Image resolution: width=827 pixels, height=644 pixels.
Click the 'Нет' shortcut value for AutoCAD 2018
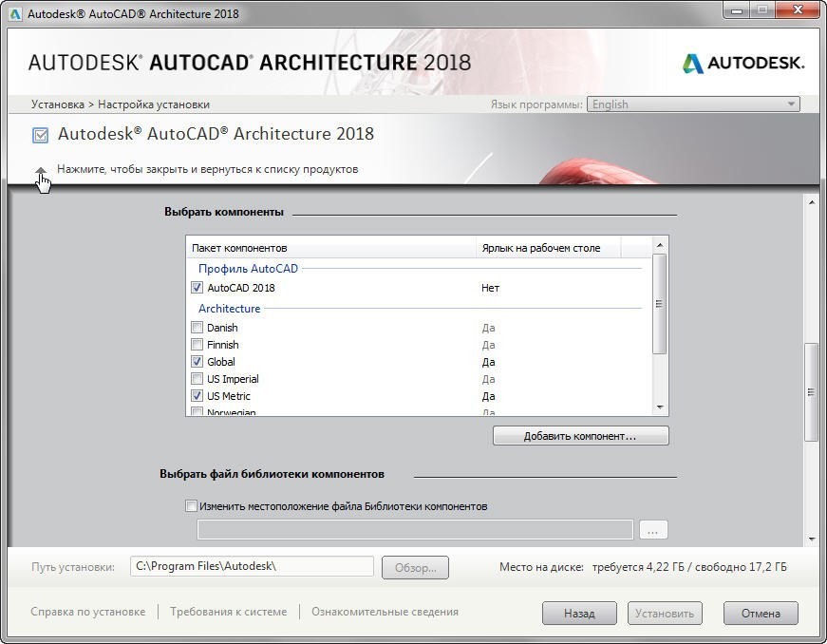(x=491, y=288)
